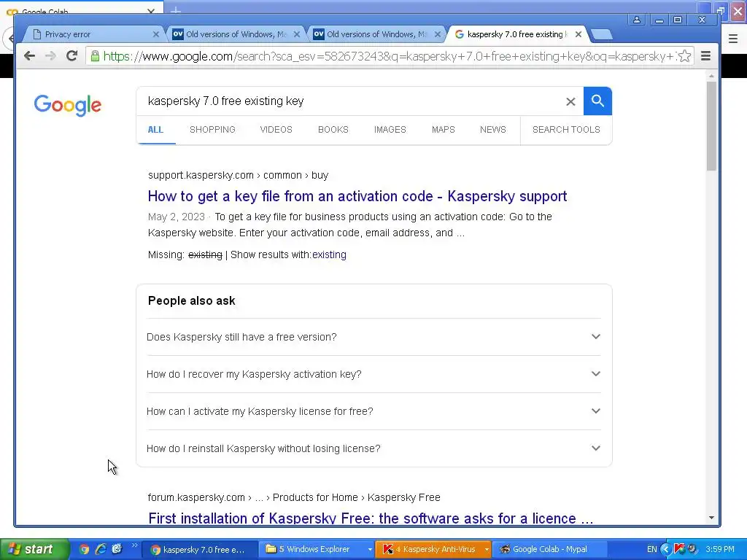This screenshot has height=560, width=747.
Task: Reload the page with the refresh icon
Action: (72, 55)
